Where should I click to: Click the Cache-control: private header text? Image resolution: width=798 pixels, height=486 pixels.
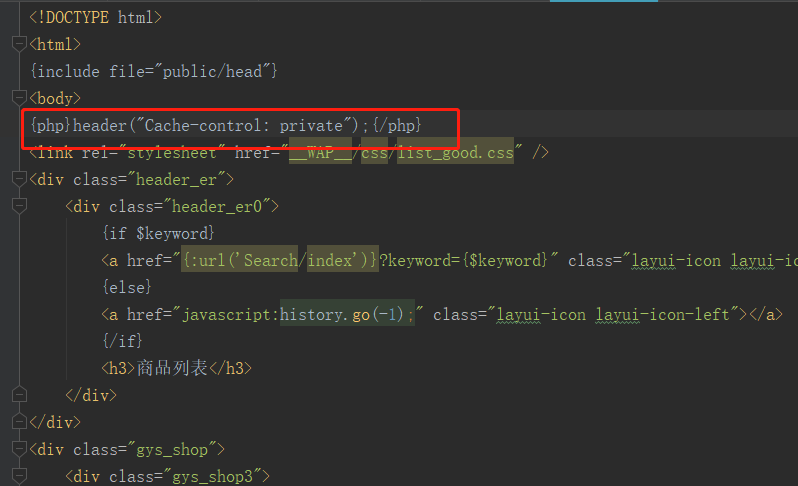[x=250, y=125]
